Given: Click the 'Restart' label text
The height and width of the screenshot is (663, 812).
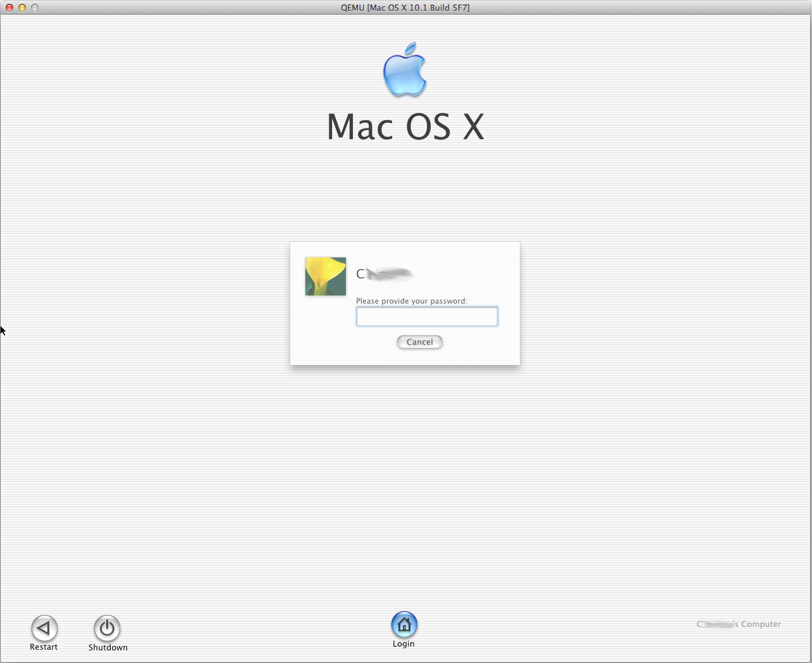Looking at the screenshot, I should pos(44,647).
